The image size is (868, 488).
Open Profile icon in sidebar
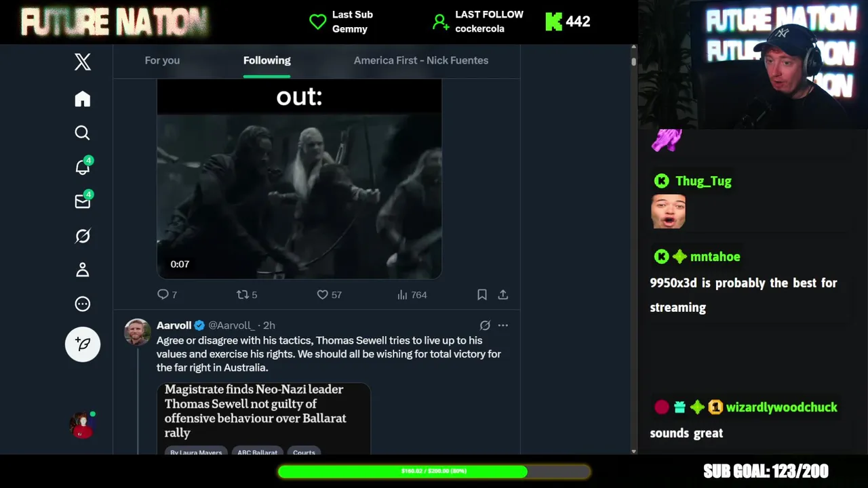pos(83,270)
